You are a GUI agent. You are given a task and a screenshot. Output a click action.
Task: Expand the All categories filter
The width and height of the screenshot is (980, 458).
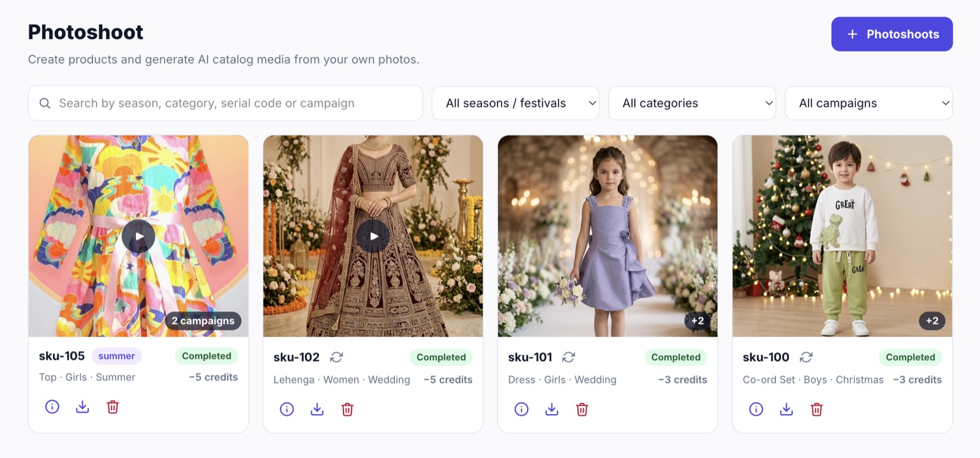click(692, 103)
